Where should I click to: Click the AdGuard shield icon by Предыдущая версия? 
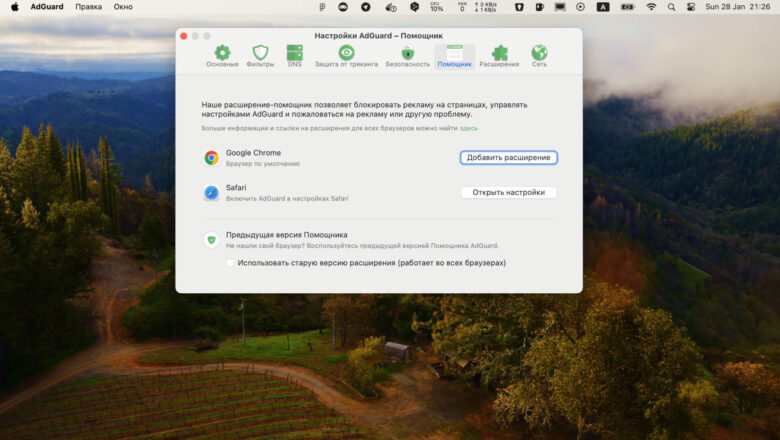tap(211, 240)
